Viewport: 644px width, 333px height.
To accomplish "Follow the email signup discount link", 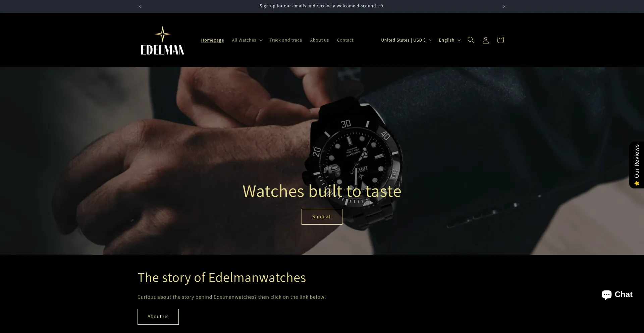I will click(321, 6).
